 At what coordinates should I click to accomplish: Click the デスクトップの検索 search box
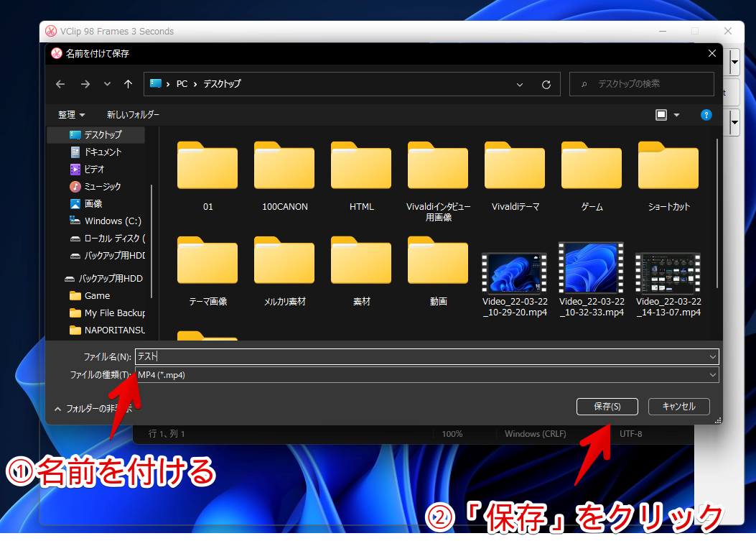click(x=641, y=84)
